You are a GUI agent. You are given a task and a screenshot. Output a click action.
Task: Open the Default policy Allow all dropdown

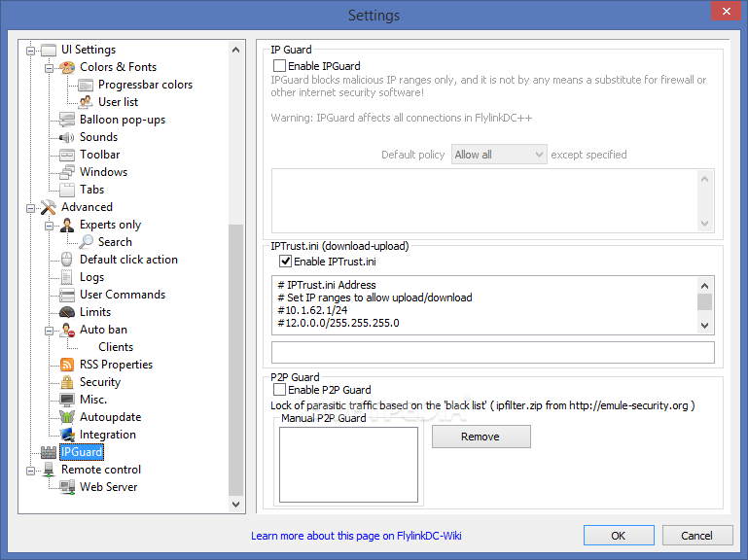coord(499,155)
